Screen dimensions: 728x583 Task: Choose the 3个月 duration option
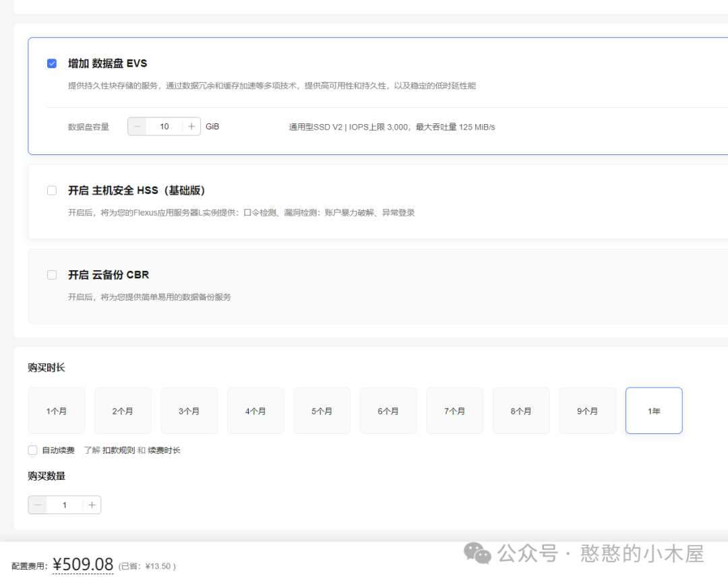(189, 410)
